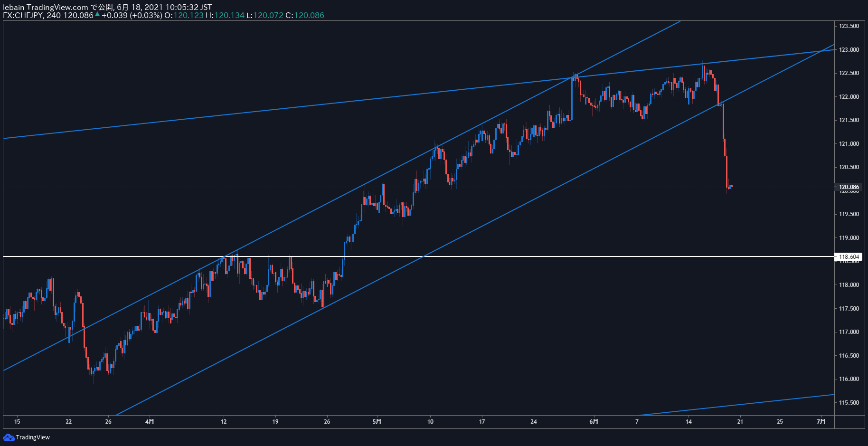Click the high value H:120.134
Screen dimensions: 868x446
pyautogui.click(x=225, y=15)
